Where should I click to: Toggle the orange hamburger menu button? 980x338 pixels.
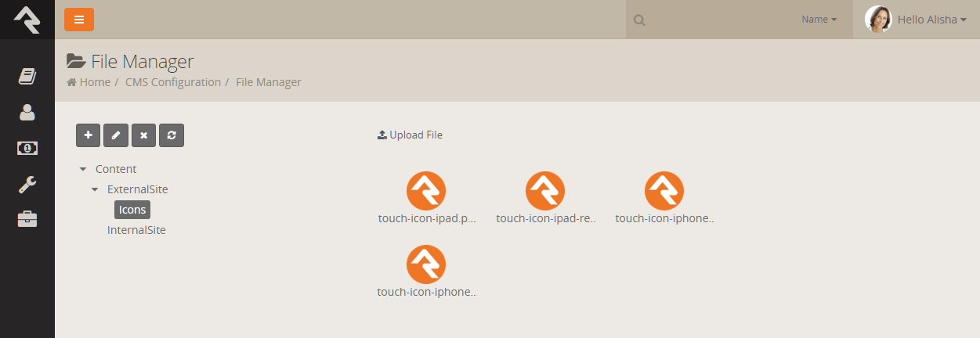coord(79,20)
